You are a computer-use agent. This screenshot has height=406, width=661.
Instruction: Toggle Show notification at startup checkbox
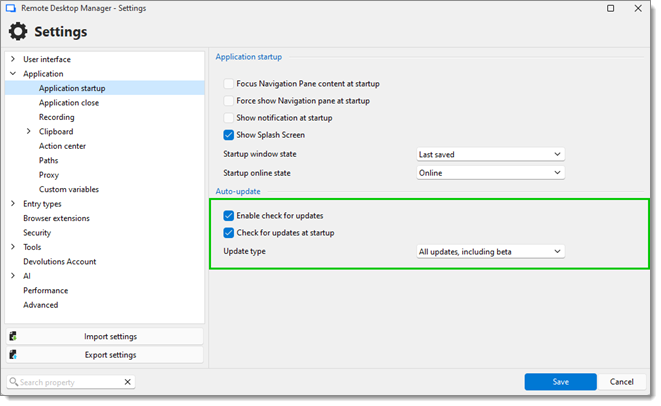[228, 118]
